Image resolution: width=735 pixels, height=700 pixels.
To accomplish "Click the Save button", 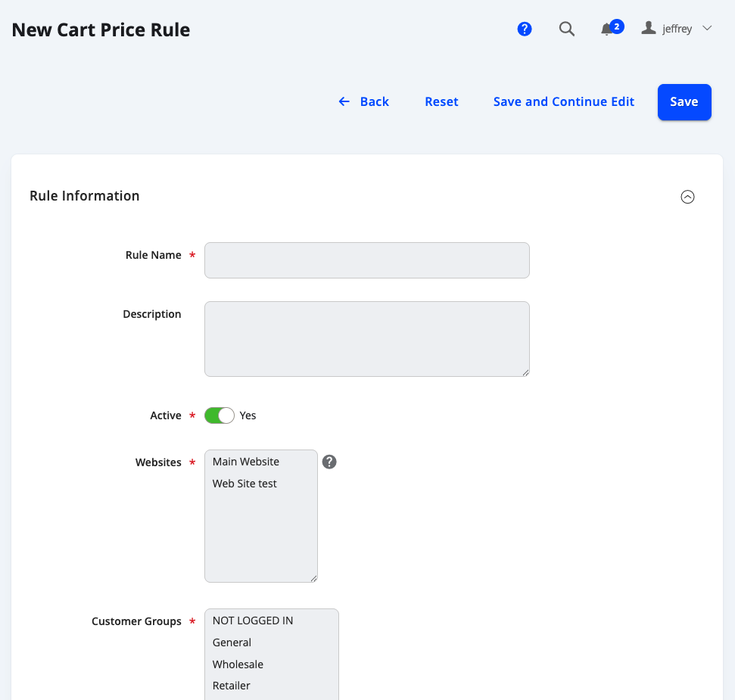I will 684,102.
